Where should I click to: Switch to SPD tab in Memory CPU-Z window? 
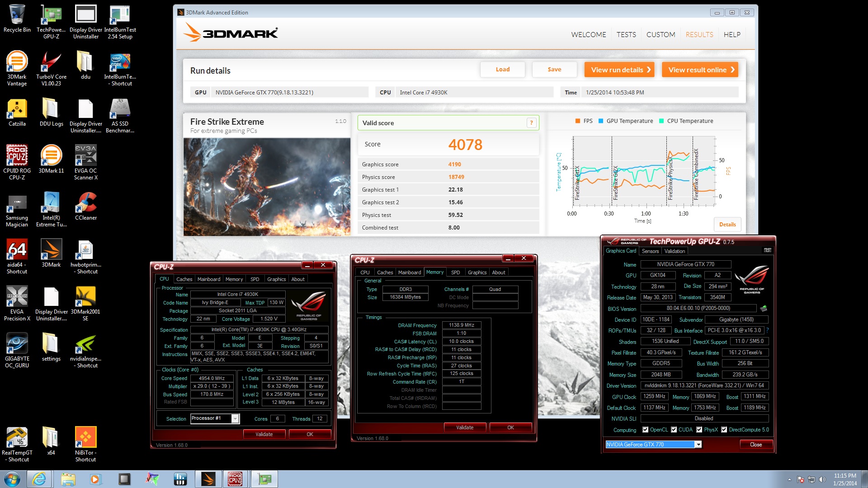point(455,272)
